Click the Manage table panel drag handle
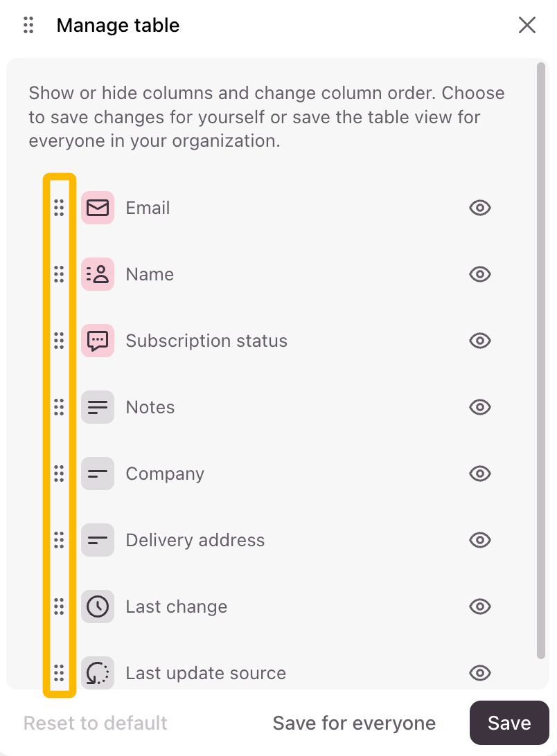This screenshot has height=756, width=557. point(28,26)
